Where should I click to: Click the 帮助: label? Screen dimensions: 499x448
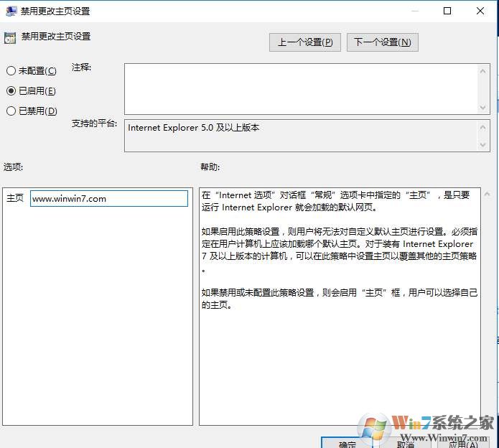tap(210, 167)
